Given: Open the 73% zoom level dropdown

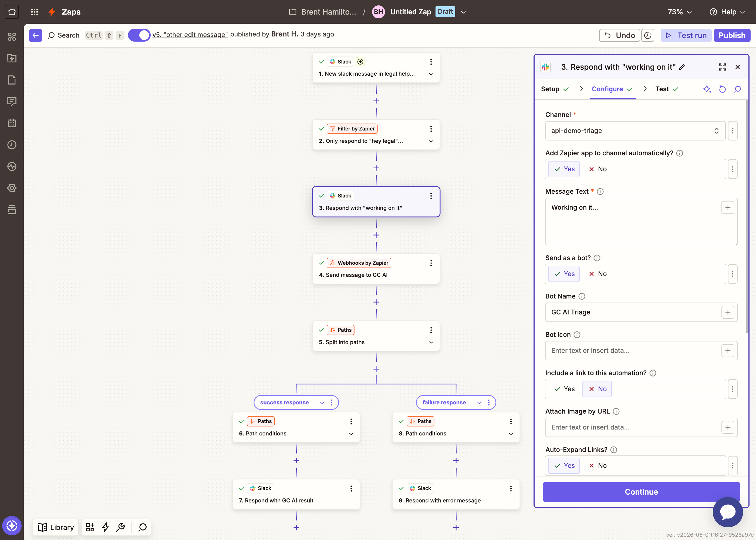Looking at the screenshot, I should coord(680,12).
